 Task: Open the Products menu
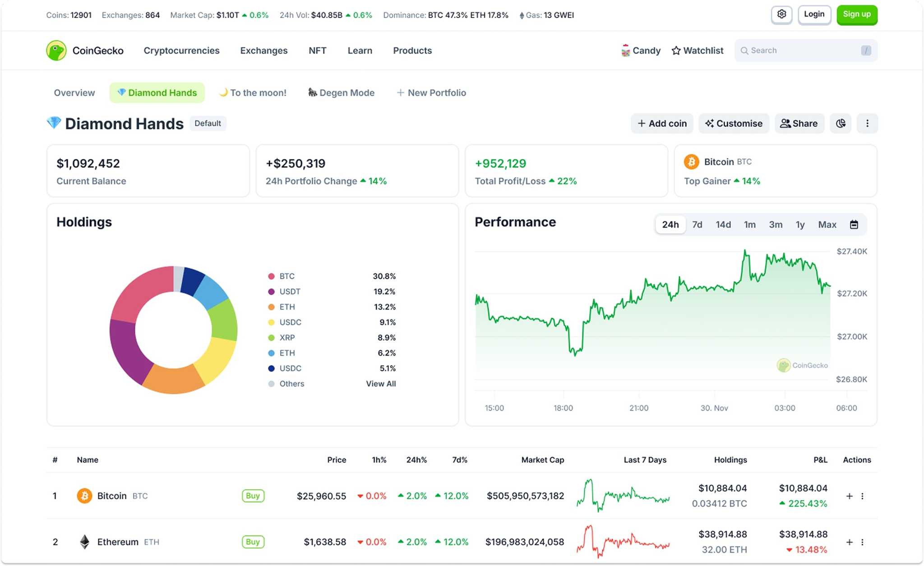(412, 51)
